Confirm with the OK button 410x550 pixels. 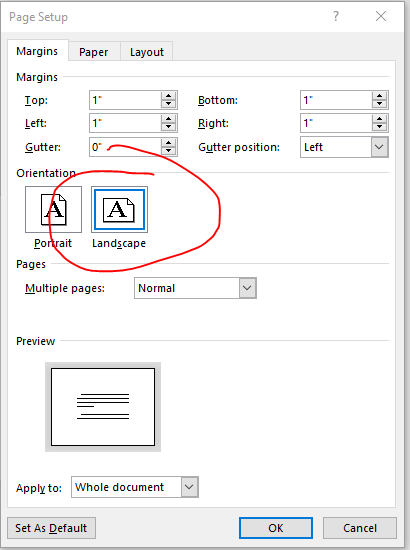(x=276, y=528)
